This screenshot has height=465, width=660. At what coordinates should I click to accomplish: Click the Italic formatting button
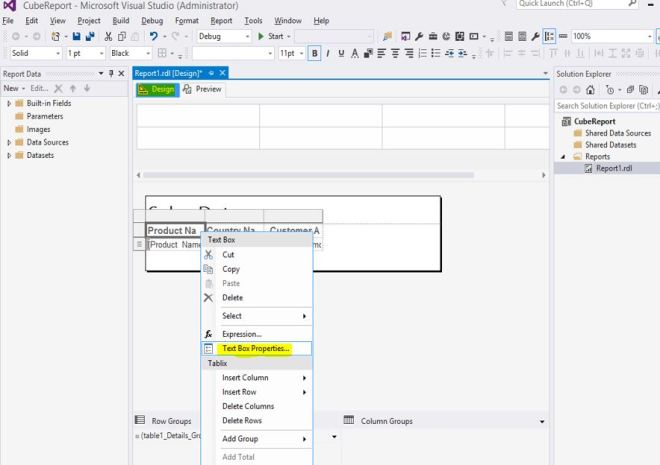pyautogui.click(x=327, y=53)
